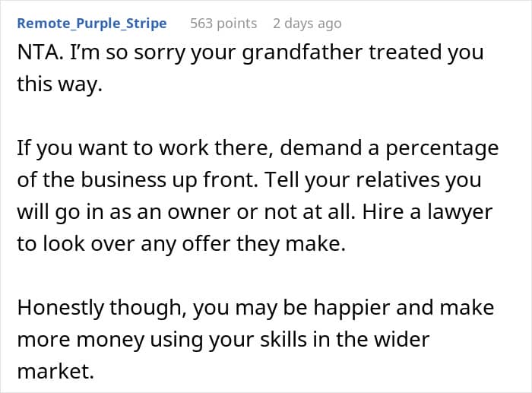
Task: Click the word 'business' in the comment
Action: pyautogui.click(x=125, y=179)
